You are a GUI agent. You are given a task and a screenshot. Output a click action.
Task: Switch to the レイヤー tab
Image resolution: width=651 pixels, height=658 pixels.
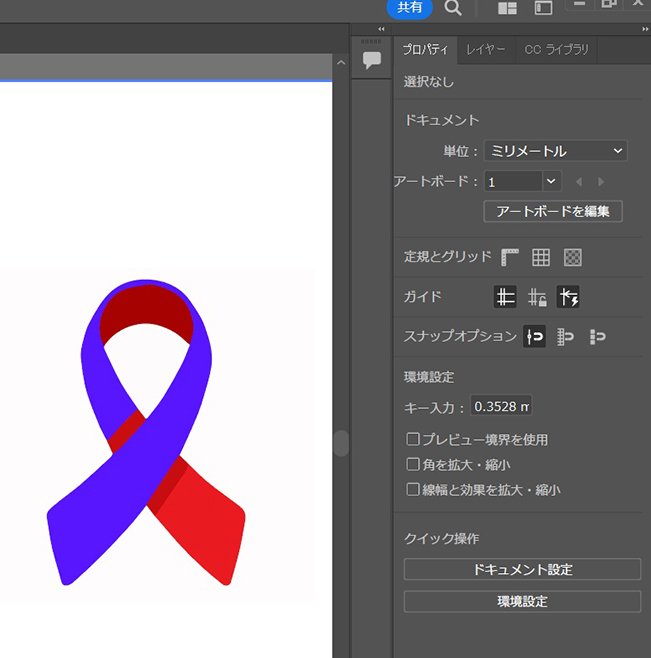click(486, 50)
